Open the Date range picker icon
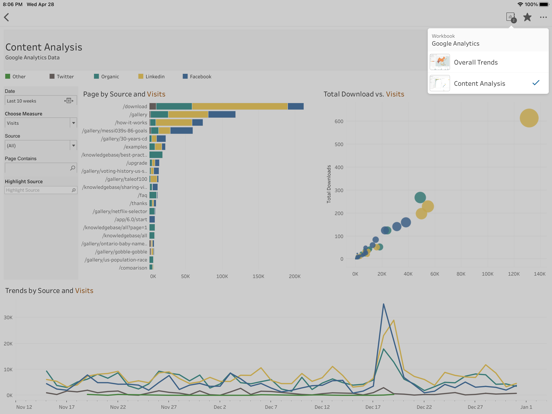This screenshot has height=414, width=552. pyautogui.click(x=69, y=101)
